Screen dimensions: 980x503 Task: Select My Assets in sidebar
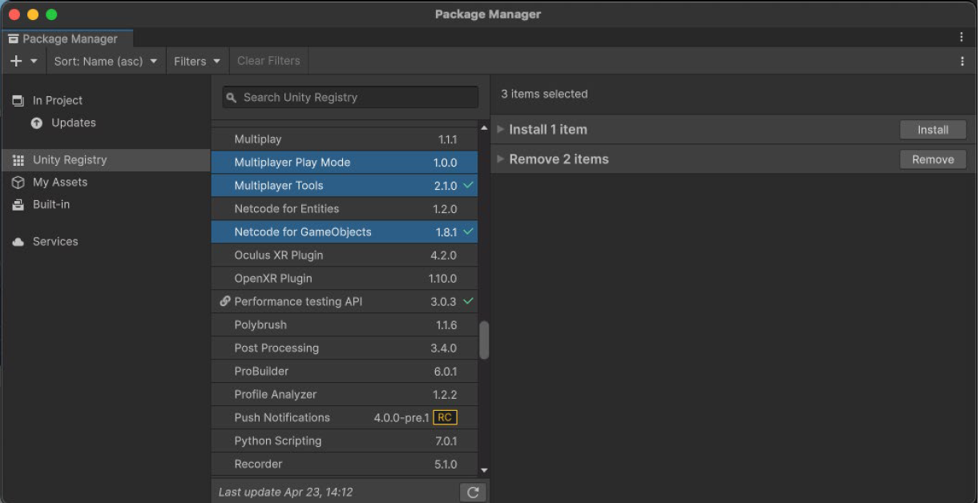point(106,182)
